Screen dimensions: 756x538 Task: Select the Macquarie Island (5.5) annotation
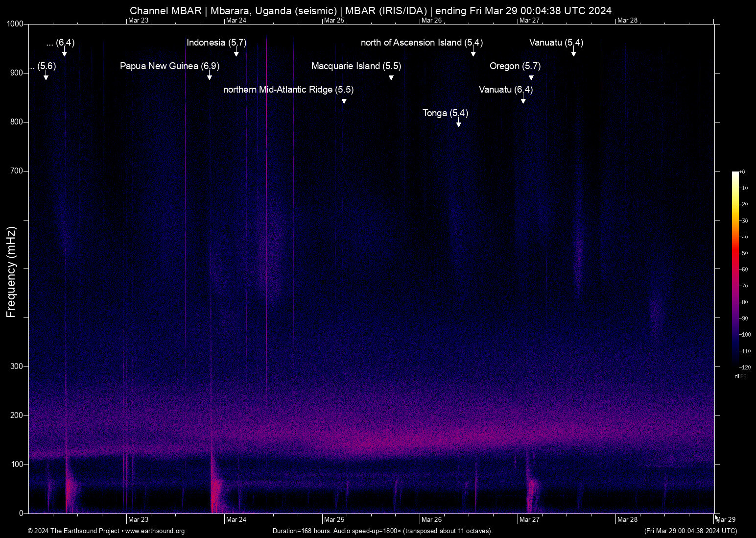(x=356, y=66)
